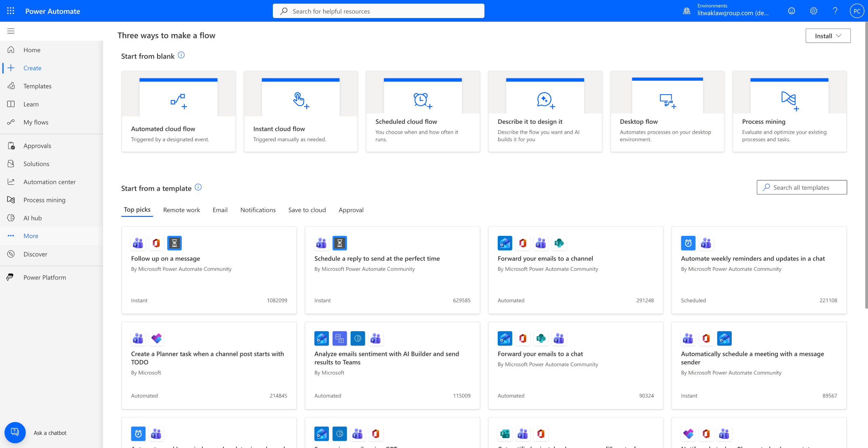The height and width of the screenshot is (448, 868).
Task: Open the Help question mark icon
Action: pyautogui.click(x=835, y=11)
